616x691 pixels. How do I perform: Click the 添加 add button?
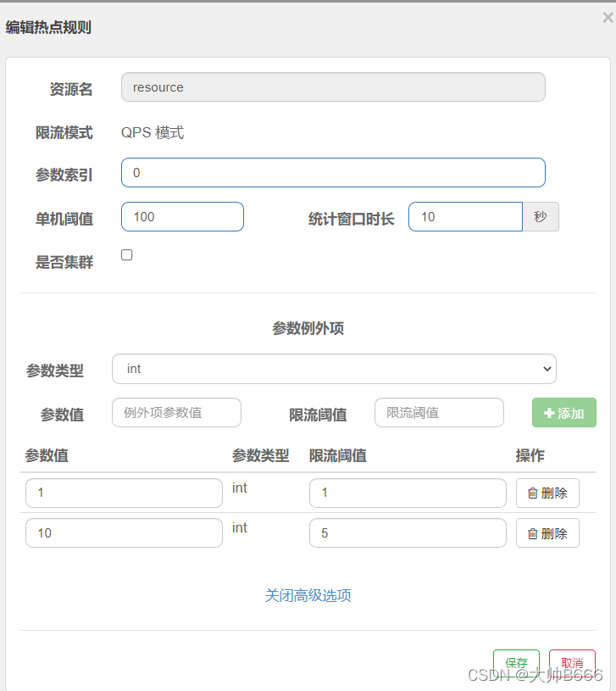point(563,413)
